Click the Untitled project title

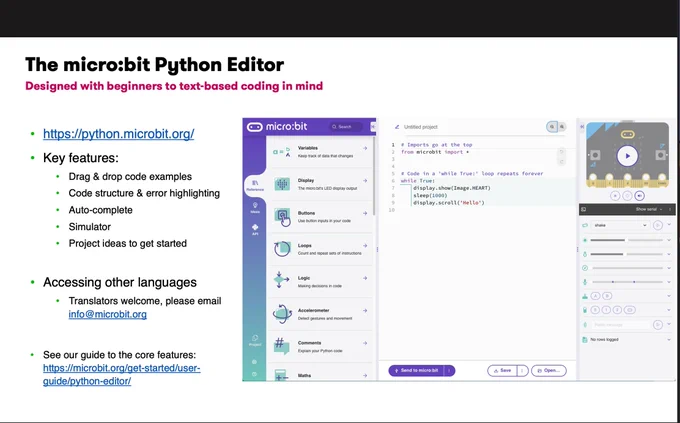pos(421,127)
